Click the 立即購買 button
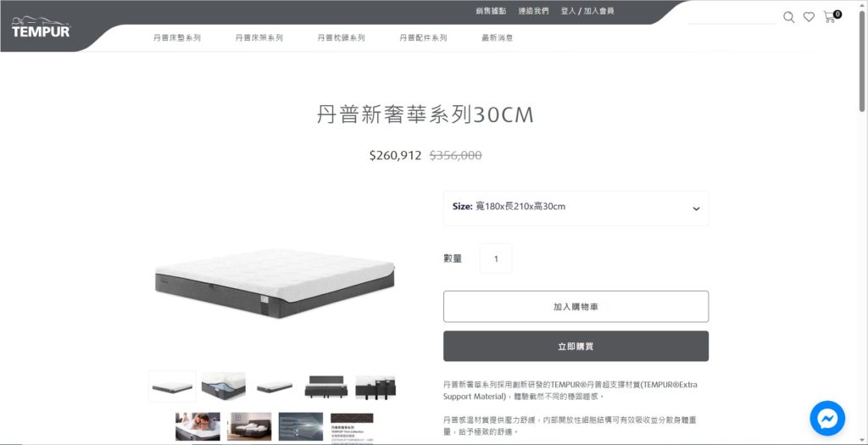Viewport: 868px width, 445px height. [576, 347]
